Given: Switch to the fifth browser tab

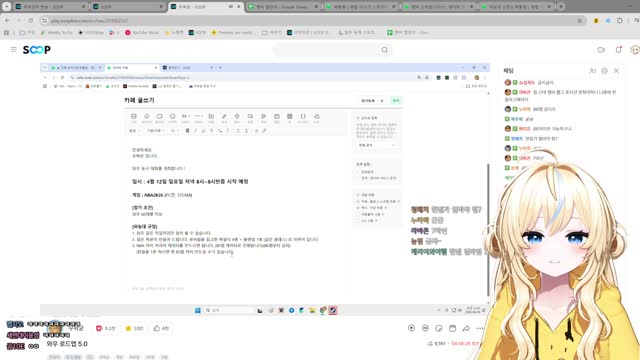Looking at the screenshot, I should point(361,7).
